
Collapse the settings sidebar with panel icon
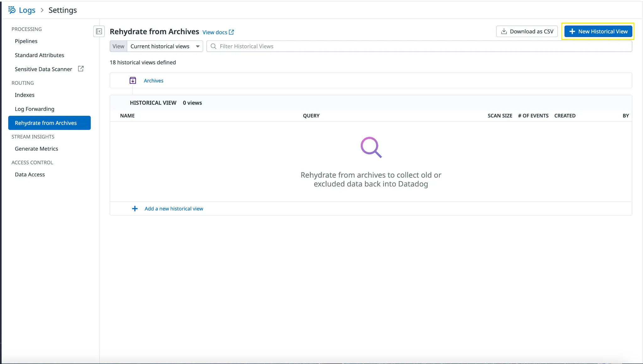click(99, 31)
